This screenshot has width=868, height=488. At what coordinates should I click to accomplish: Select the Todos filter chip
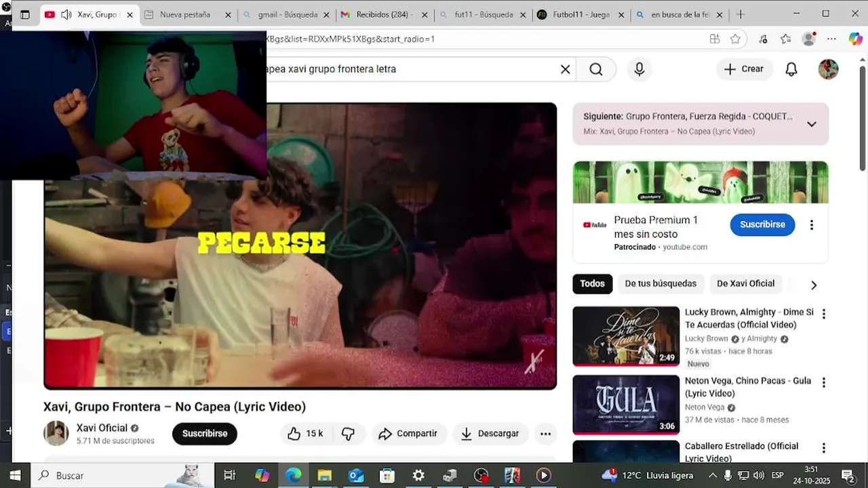tap(592, 284)
